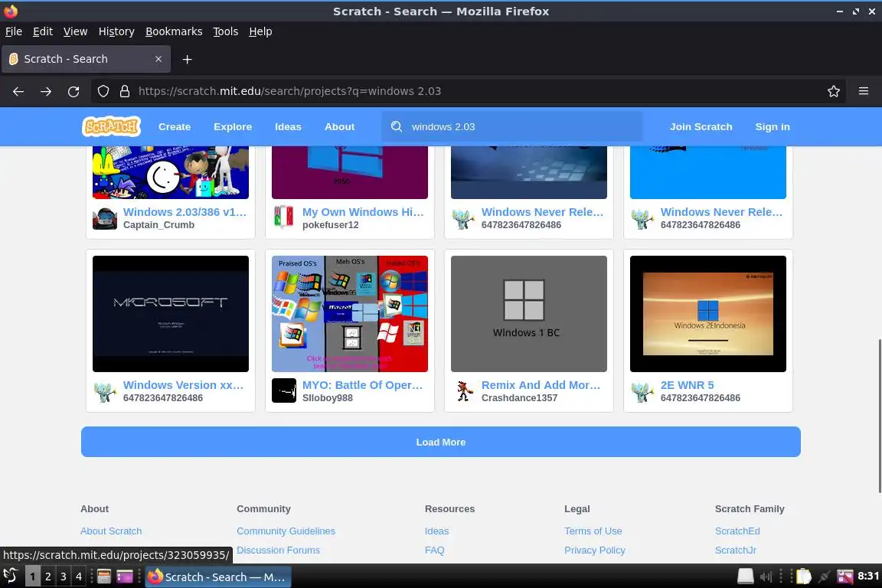Click Join Scratch
Viewport: 882px width, 588px height.
click(x=701, y=126)
